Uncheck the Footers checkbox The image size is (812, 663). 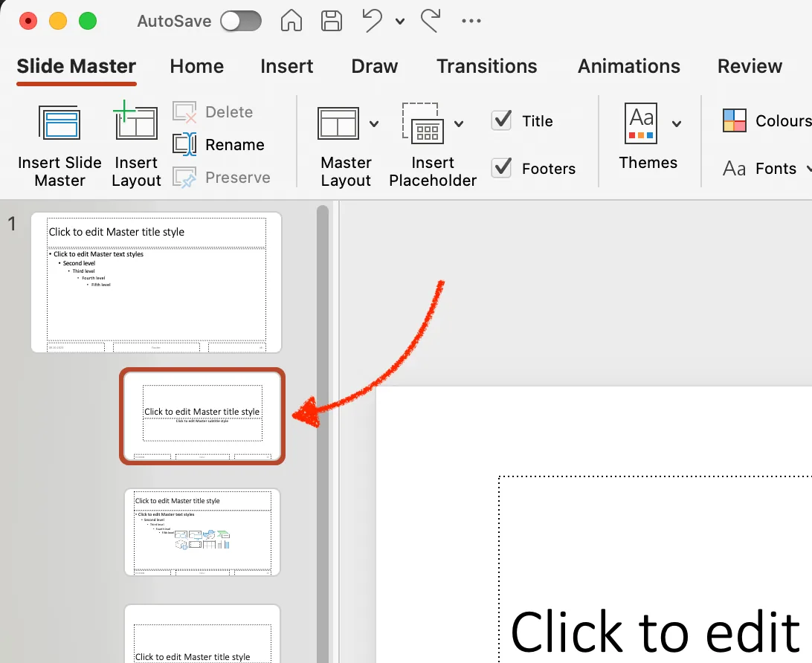click(x=501, y=168)
